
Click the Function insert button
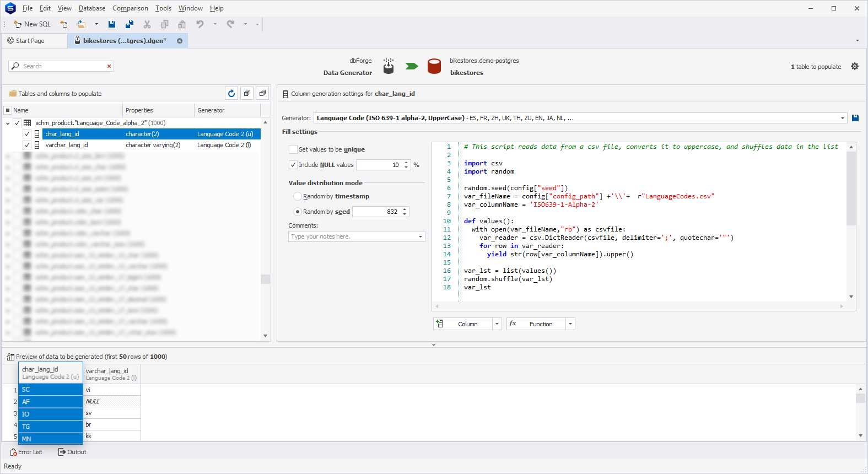coord(536,324)
